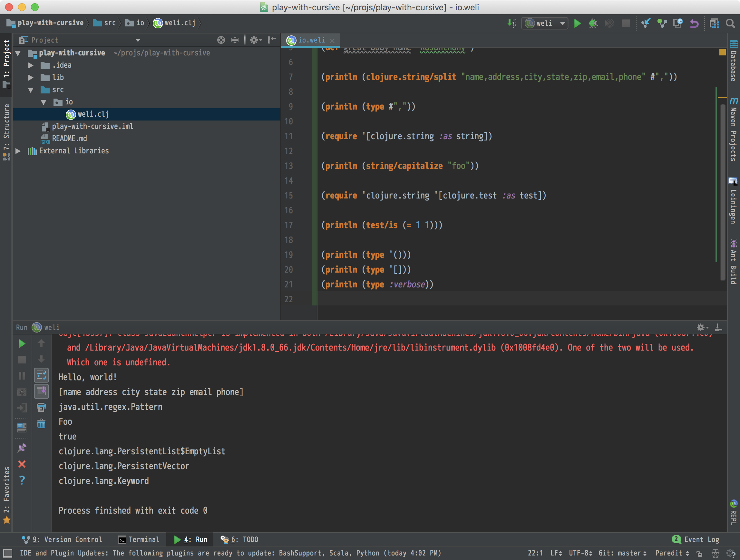Toggle soft-wrap in Run console
The width and height of the screenshot is (740, 560).
point(41,375)
